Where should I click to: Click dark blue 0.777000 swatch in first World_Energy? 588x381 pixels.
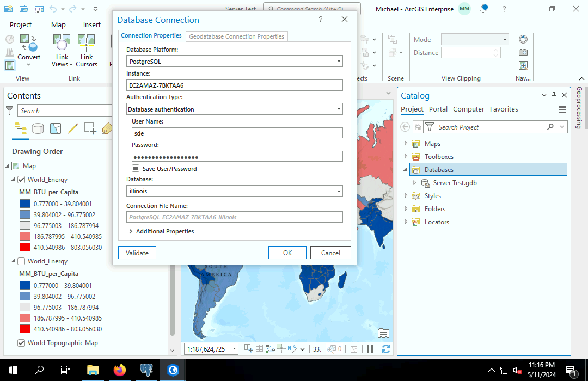click(x=24, y=204)
